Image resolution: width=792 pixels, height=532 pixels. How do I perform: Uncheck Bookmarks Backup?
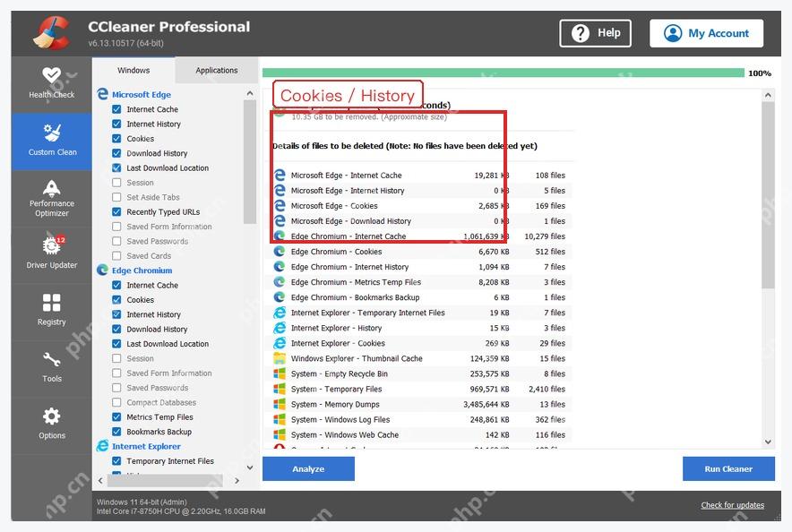(116, 432)
